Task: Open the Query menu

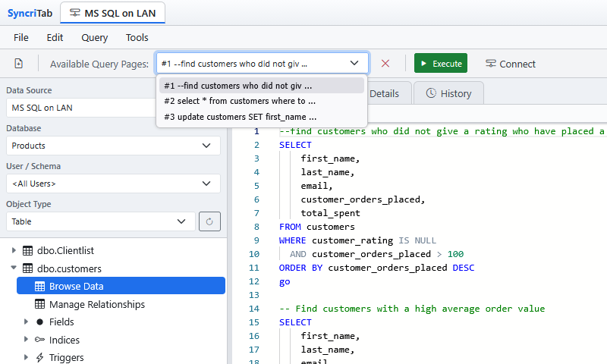Action: click(x=94, y=37)
